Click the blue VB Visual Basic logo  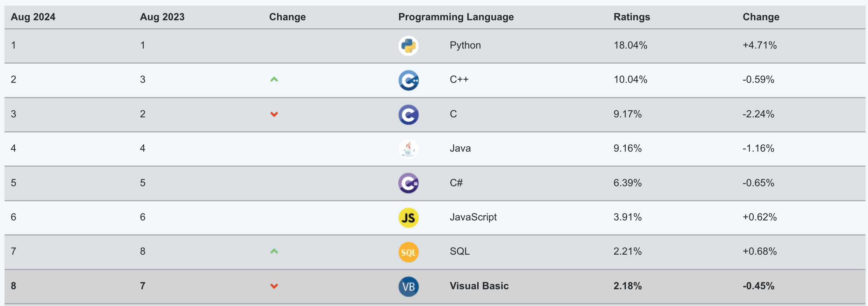tap(408, 286)
